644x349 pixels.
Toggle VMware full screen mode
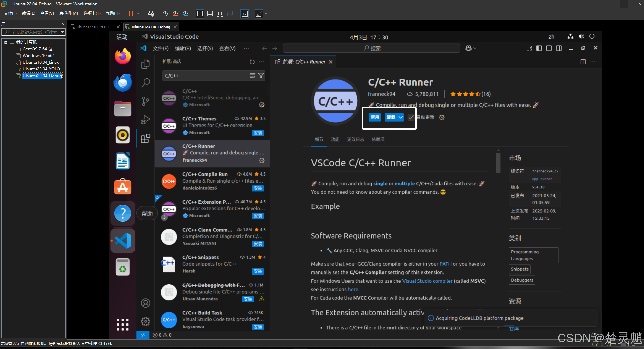click(x=220, y=14)
